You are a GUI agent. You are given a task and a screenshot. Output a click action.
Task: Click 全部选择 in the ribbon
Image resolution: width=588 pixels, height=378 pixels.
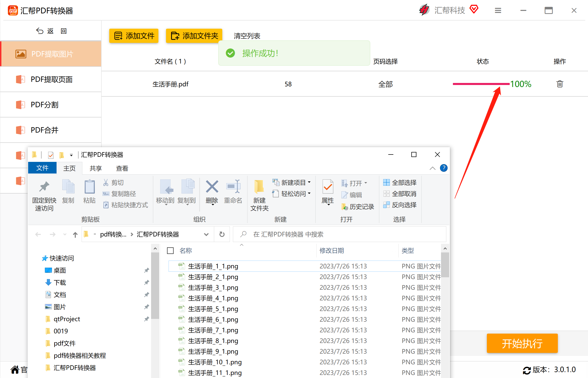[400, 182]
